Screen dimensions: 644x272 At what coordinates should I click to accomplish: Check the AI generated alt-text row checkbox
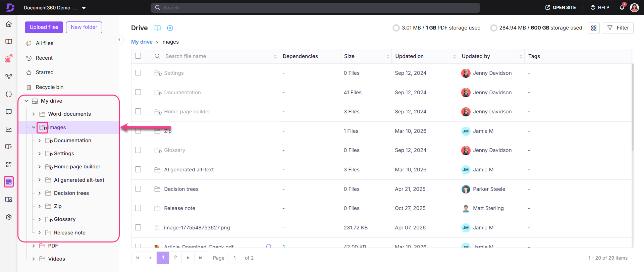138,169
